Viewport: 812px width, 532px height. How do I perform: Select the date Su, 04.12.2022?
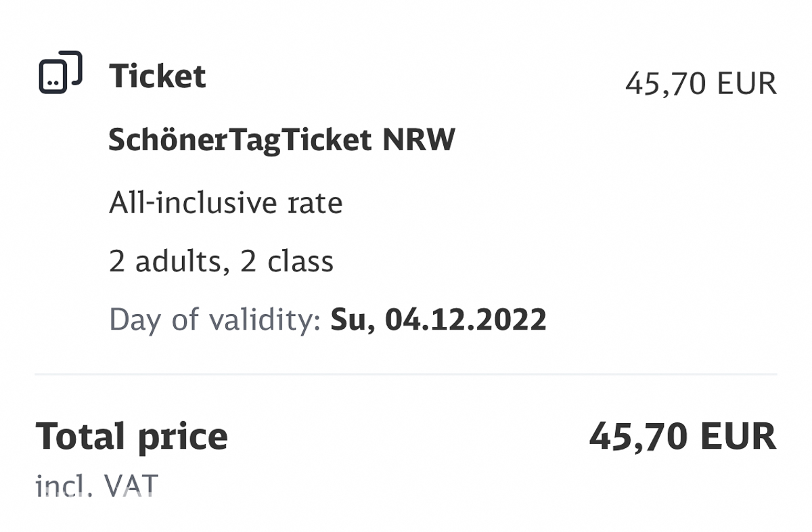pos(438,319)
